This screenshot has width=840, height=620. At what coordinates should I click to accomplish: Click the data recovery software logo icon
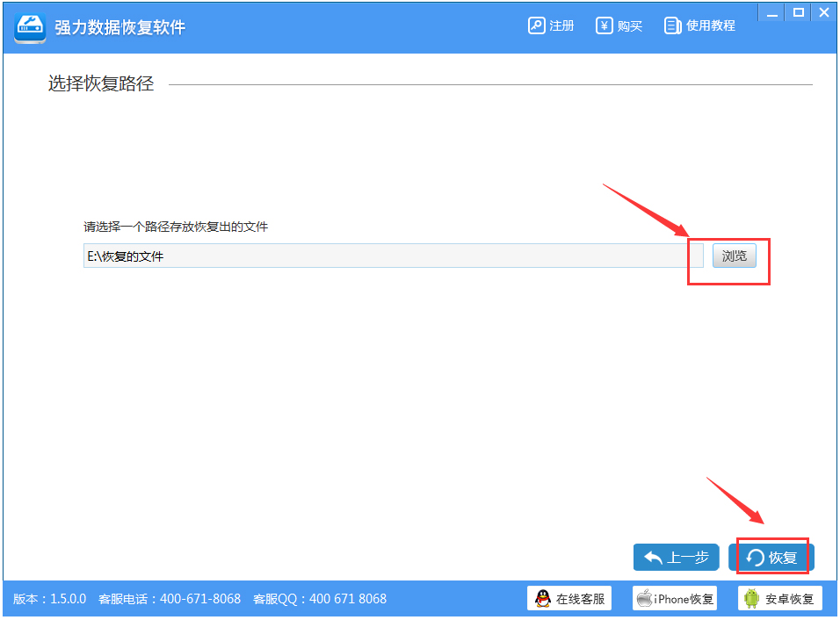(x=29, y=25)
